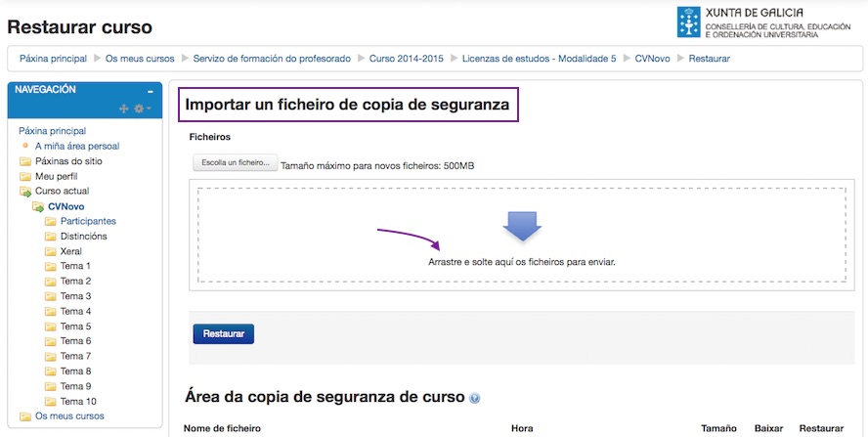Open Licenzas de estudos - Modalidade 5 breadcrumb

point(540,58)
